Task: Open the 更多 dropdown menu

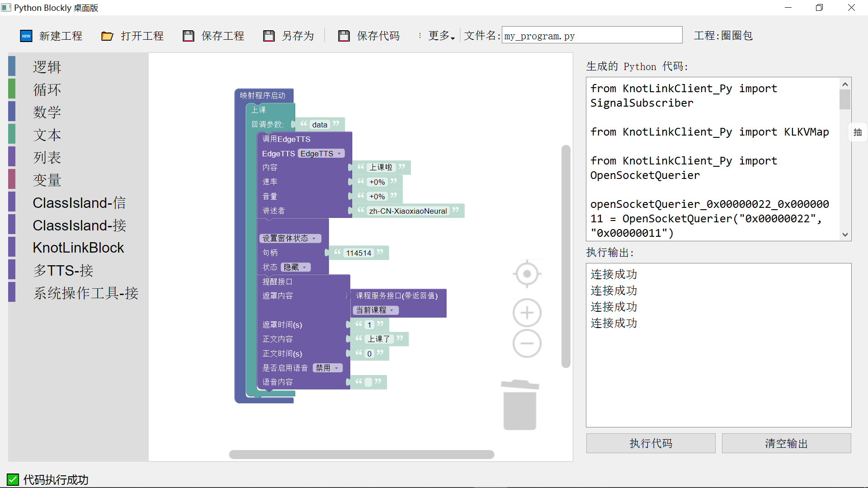Action: tap(437, 36)
